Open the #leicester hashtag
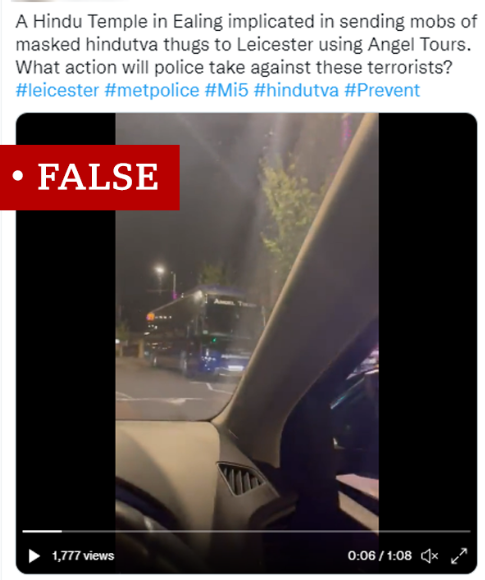 [57, 90]
